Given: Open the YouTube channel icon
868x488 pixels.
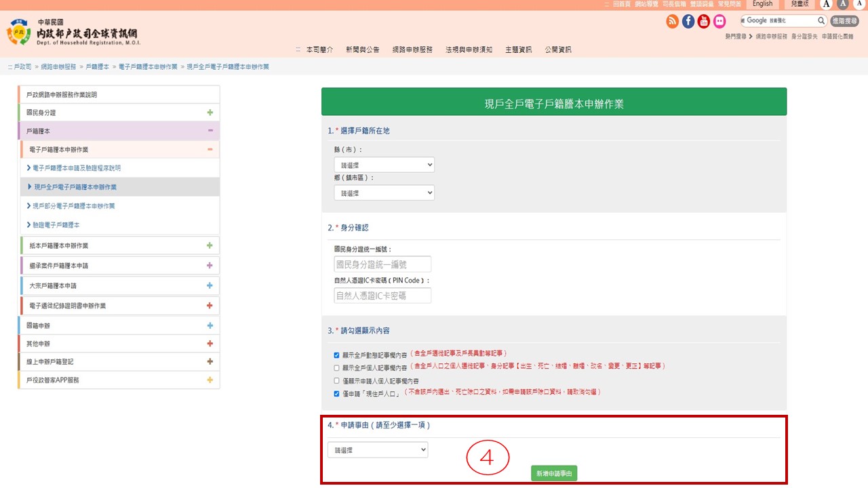Looking at the screenshot, I should click(x=703, y=22).
